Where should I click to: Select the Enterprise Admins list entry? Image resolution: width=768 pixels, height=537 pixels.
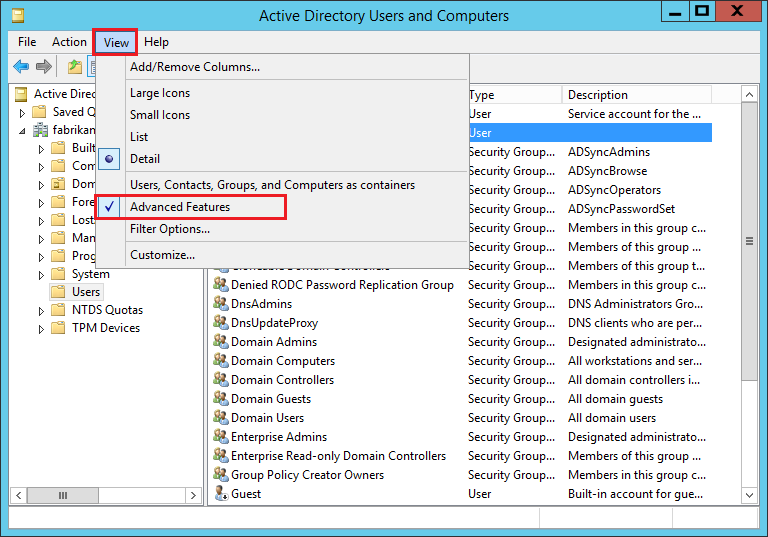pyautogui.click(x=279, y=437)
